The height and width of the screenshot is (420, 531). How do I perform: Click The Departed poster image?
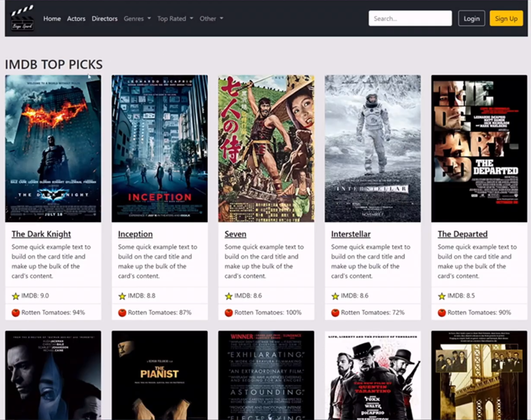(x=479, y=149)
